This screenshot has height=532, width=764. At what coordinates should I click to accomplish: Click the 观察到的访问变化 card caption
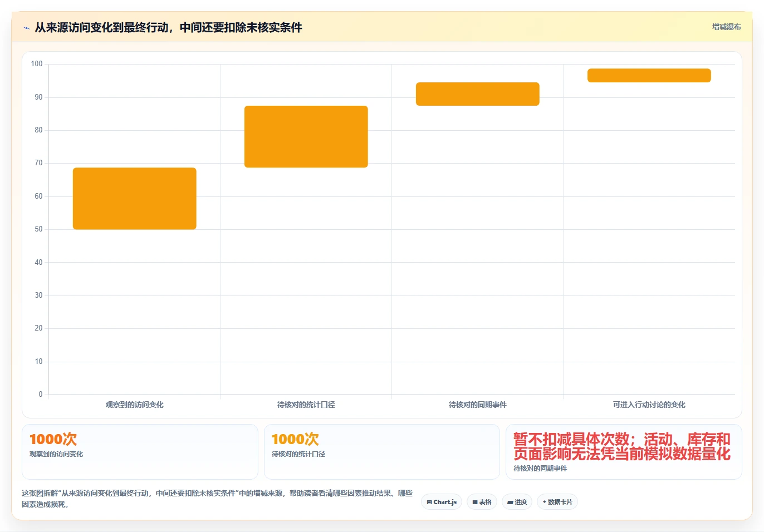click(56, 454)
